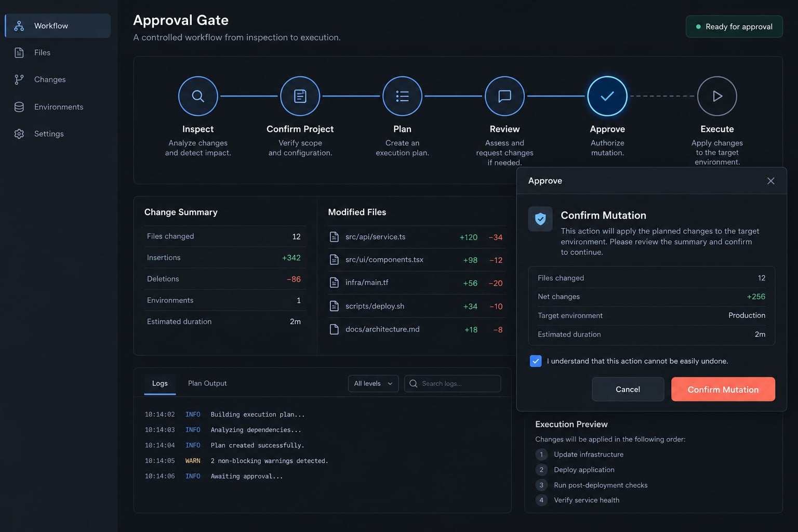Click the file icon beside infra/main.tf
This screenshot has height=532, width=798.
(x=335, y=283)
